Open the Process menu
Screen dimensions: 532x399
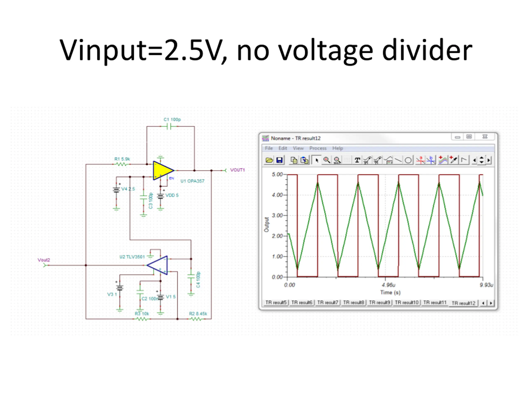tap(318, 148)
